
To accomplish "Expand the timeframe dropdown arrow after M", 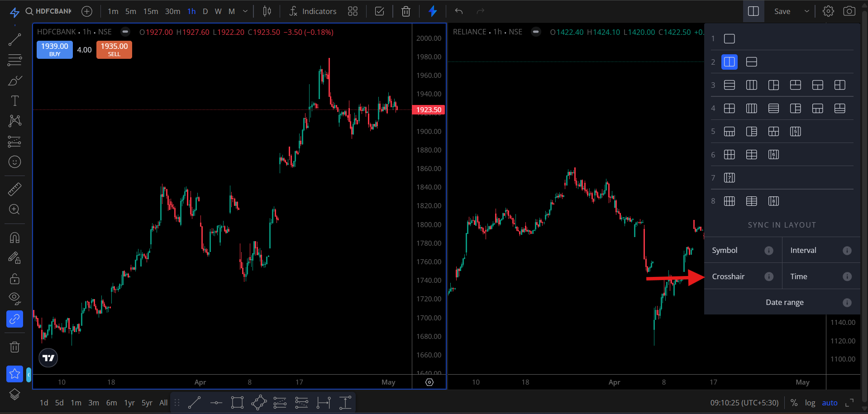I will [x=245, y=11].
